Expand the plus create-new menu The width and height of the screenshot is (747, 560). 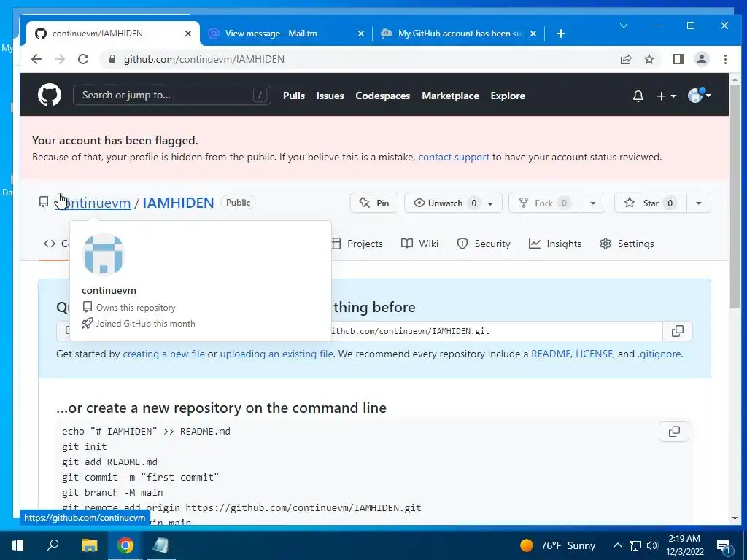coord(666,96)
